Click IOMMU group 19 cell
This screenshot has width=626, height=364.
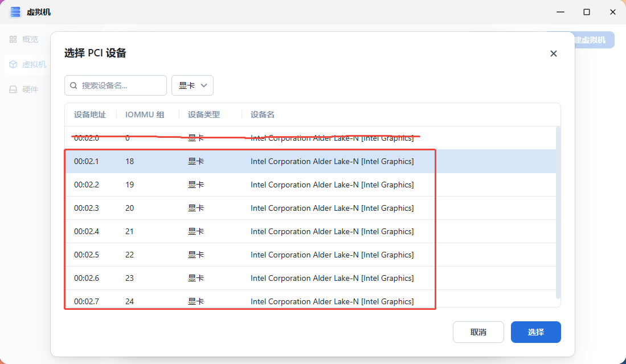coord(129,185)
